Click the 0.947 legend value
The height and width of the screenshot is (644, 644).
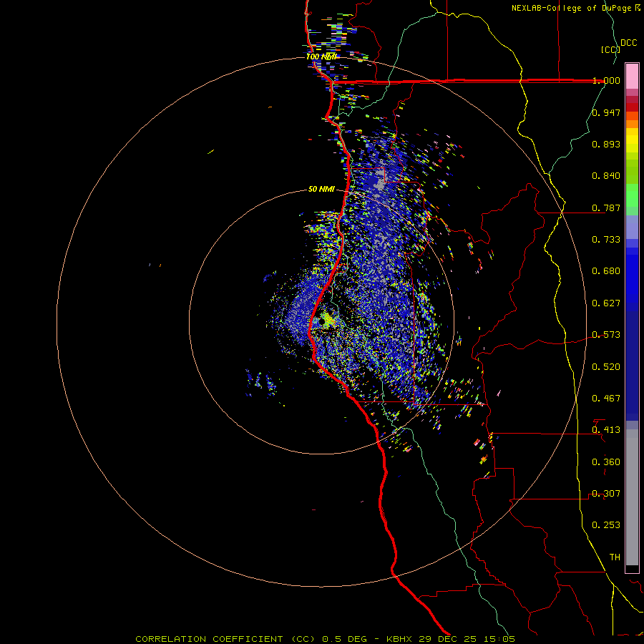(x=606, y=112)
